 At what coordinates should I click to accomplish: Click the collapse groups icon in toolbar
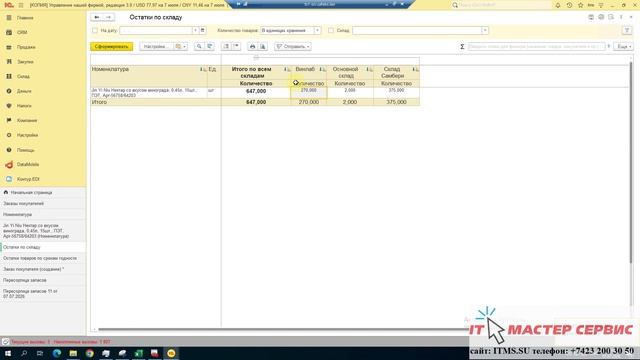236,47
